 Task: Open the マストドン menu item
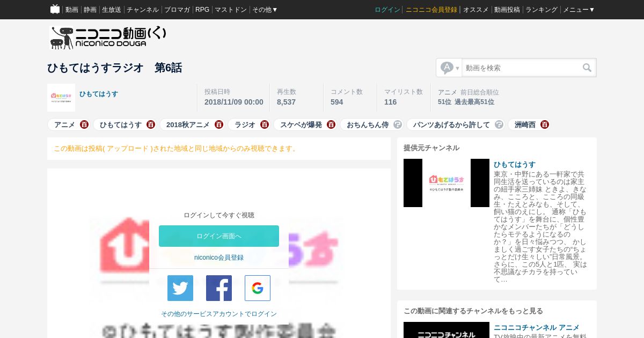[x=231, y=10]
